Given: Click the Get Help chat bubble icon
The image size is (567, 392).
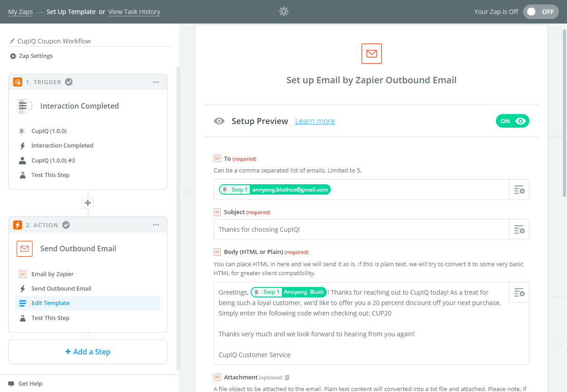Looking at the screenshot, I should [11, 384].
